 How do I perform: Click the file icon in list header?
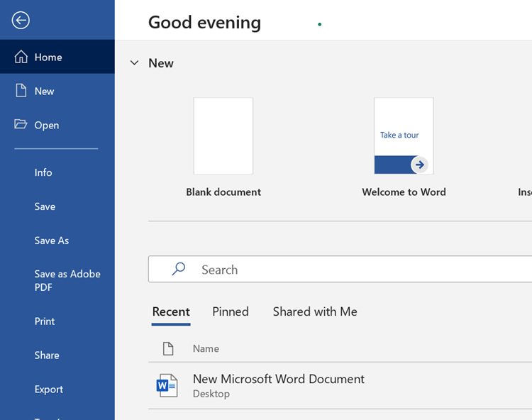(x=168, y=348)
